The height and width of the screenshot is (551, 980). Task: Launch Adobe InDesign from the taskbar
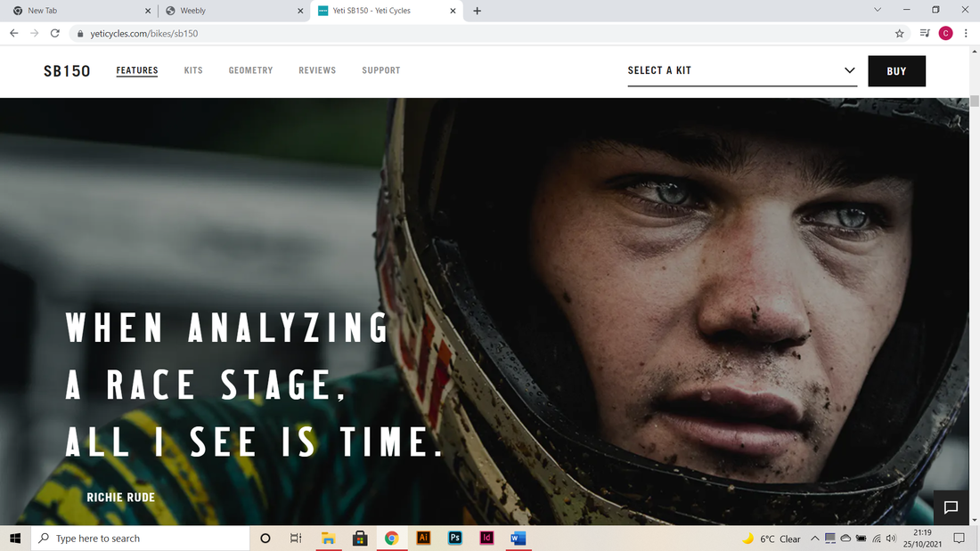pos(486,538)
